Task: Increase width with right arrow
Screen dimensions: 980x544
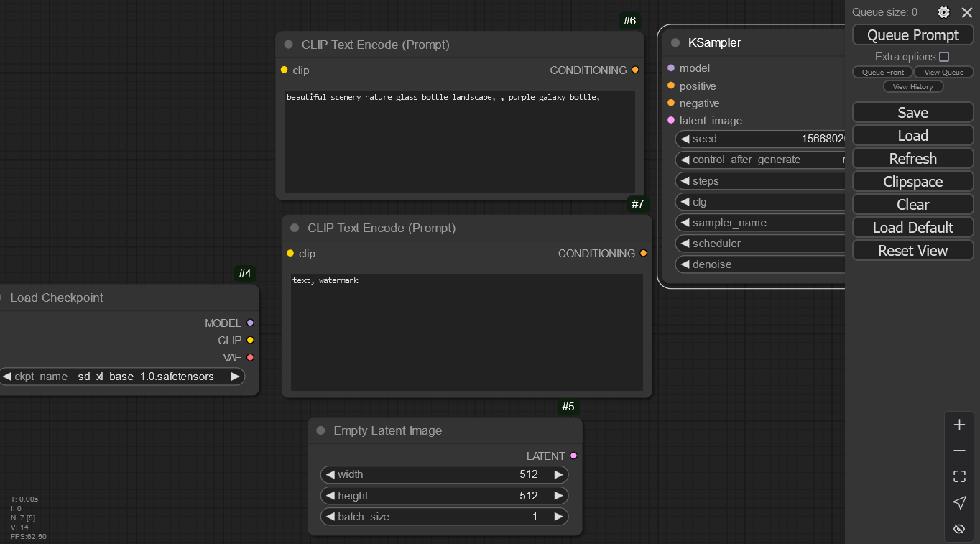Action: [x=558, y=474]
